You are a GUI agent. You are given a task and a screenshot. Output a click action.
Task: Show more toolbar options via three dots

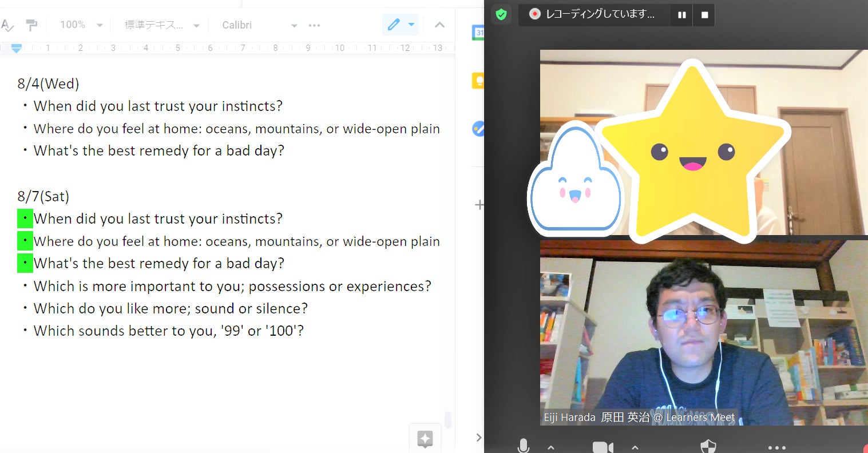click(x=314, y=25)
